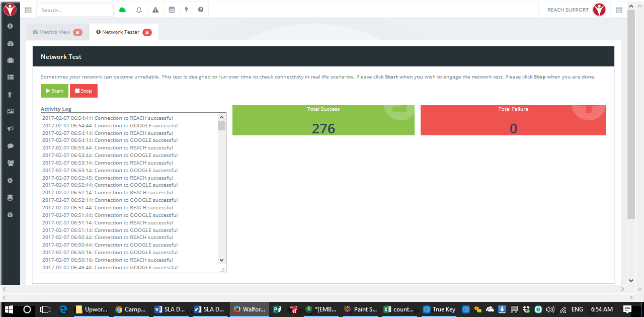
Task: Click the REACH SUPPORT avatar logo
Action: tap(599, 10)
